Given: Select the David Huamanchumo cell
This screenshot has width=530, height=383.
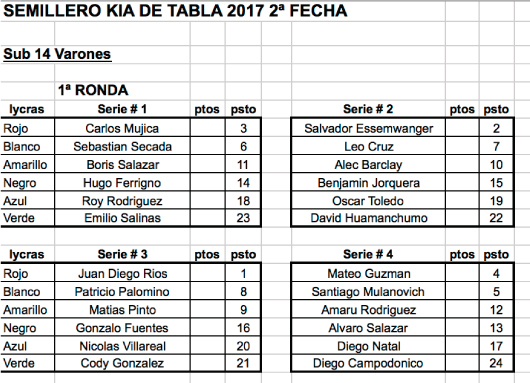Looking at the screenshot, I should 368,218.
